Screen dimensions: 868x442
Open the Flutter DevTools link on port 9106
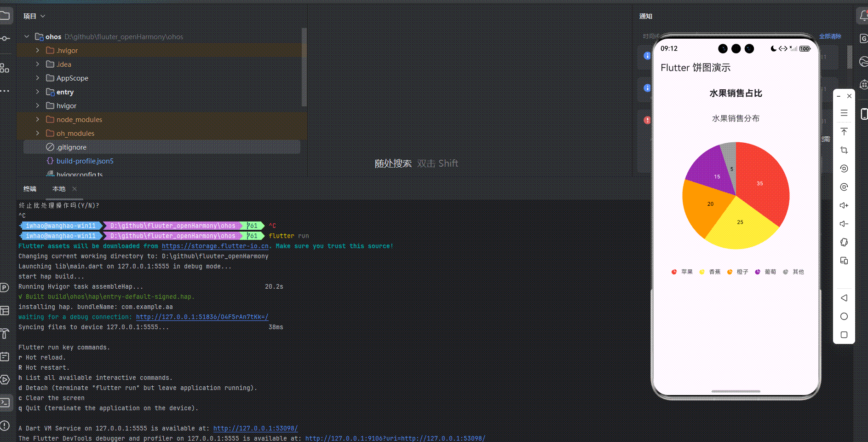click(x=395, y=438)
